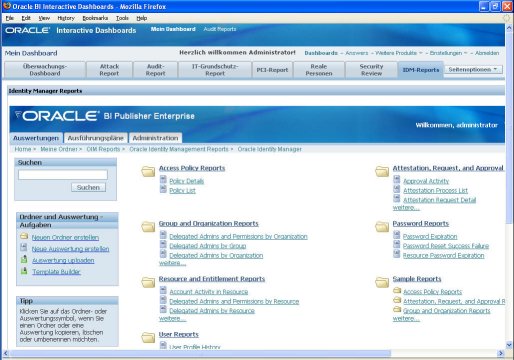Viewport: 514px width, 360px height.
Task: Click the horizontal scrollbar left arrow
Action: 6,353
